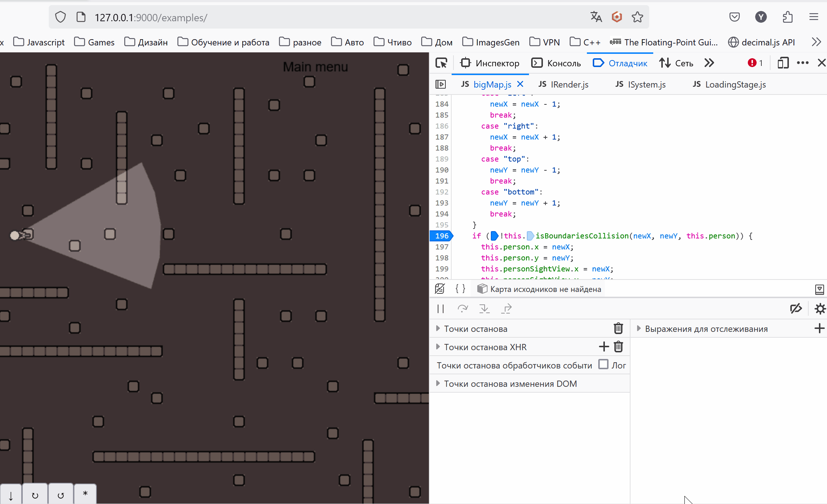
Task: Click the Main menu link in game
Action: (x=315, y=67)
